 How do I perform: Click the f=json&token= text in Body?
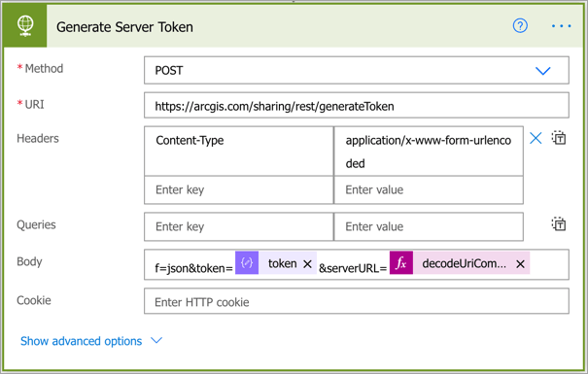[193, 268]
